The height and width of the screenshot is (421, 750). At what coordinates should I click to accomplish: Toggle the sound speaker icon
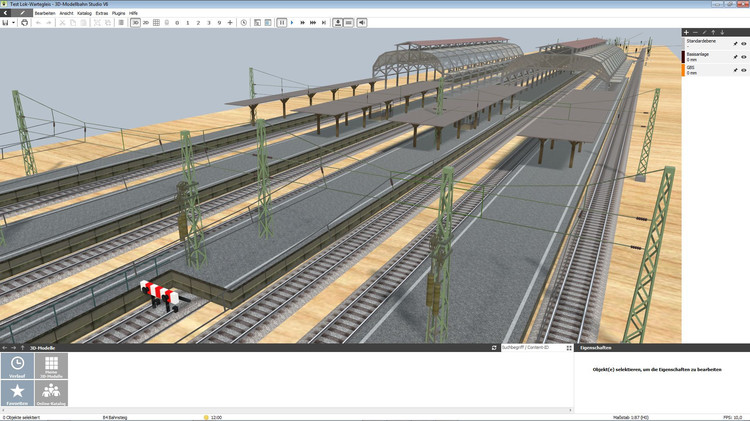click(361, 22)
